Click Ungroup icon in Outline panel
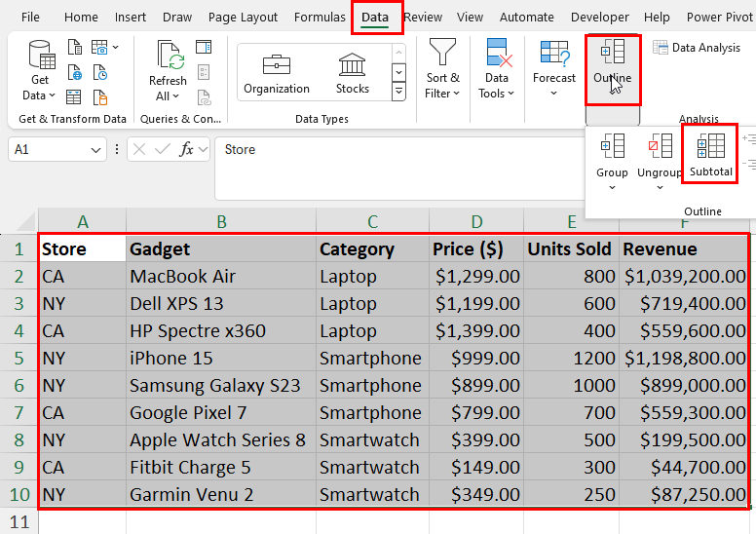The width and height of the screenshot is (756, 534). (x=661, y=145)
